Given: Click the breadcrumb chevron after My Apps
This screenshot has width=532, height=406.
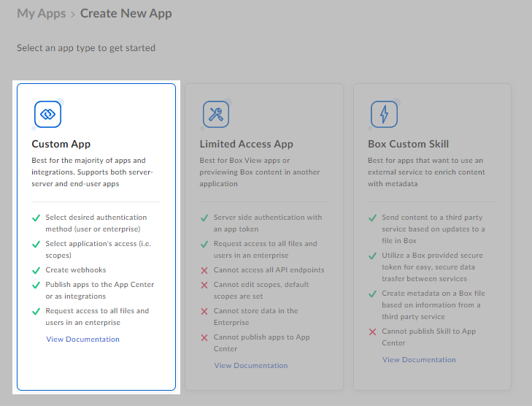Looking at the screenshot, I should [x=73, y=14].
